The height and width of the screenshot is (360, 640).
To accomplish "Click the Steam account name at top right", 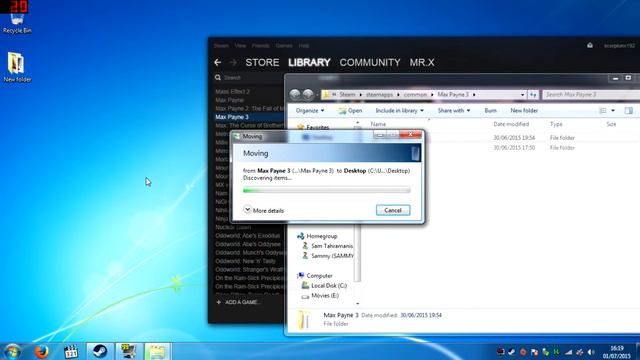I will (x=619, y=46).
